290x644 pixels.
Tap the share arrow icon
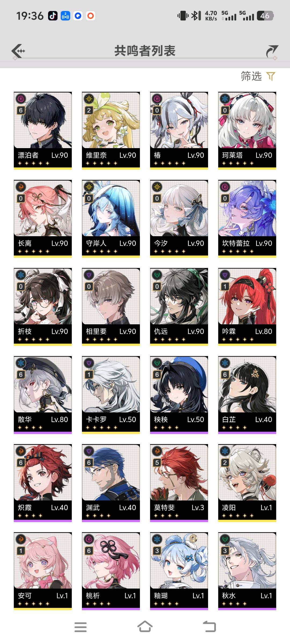[272, 51]
